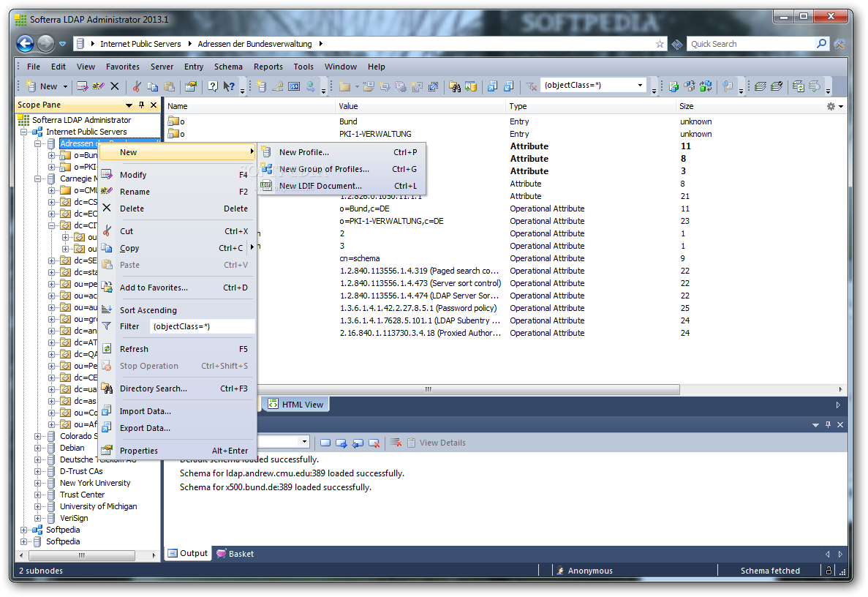Screen dimensions: 868x597
Task: Select Add to Favorites... in context menu
Action: point(177,288)
